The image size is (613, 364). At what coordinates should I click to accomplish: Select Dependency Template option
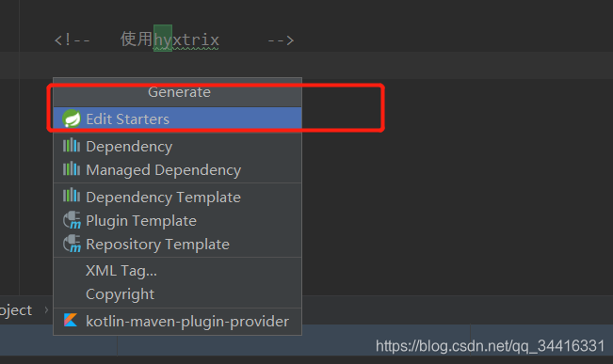(x=177, y=197)
